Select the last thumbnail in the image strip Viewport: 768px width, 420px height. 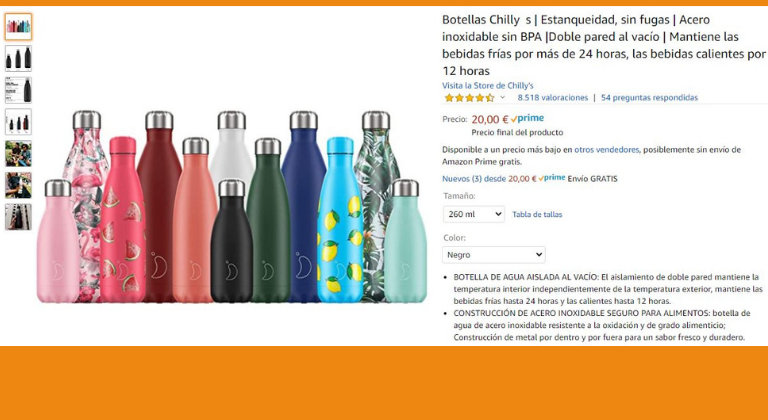pyautogui.click(x=19, y=217)
